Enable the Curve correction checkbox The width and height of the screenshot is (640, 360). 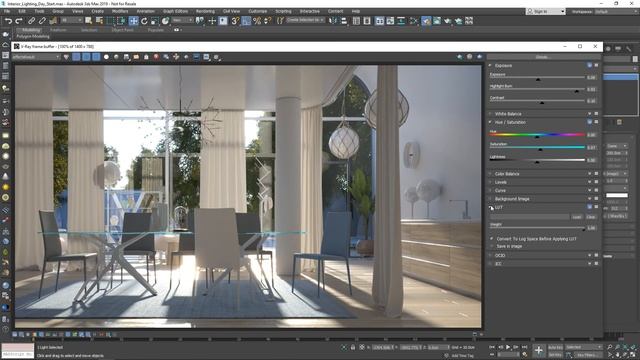pyautogui.click(x=491, y=190)
